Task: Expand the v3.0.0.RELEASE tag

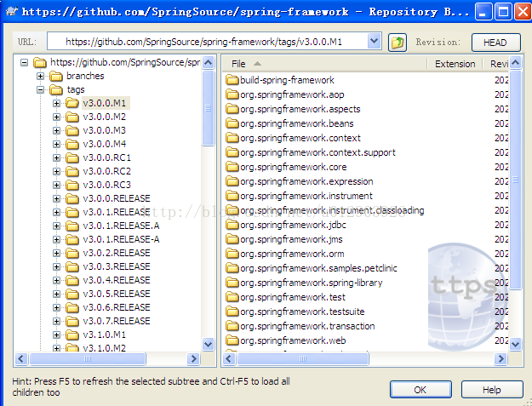Action: [57, 199]
